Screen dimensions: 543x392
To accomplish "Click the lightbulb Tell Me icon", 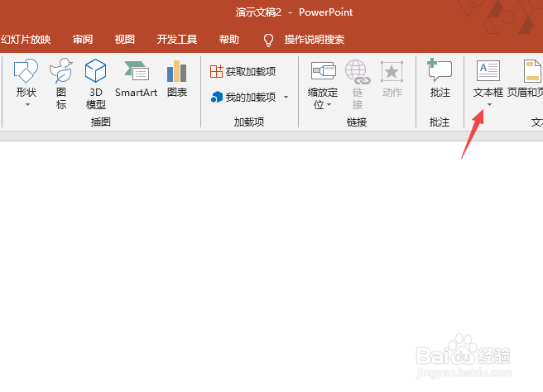I will pos(268,40).
